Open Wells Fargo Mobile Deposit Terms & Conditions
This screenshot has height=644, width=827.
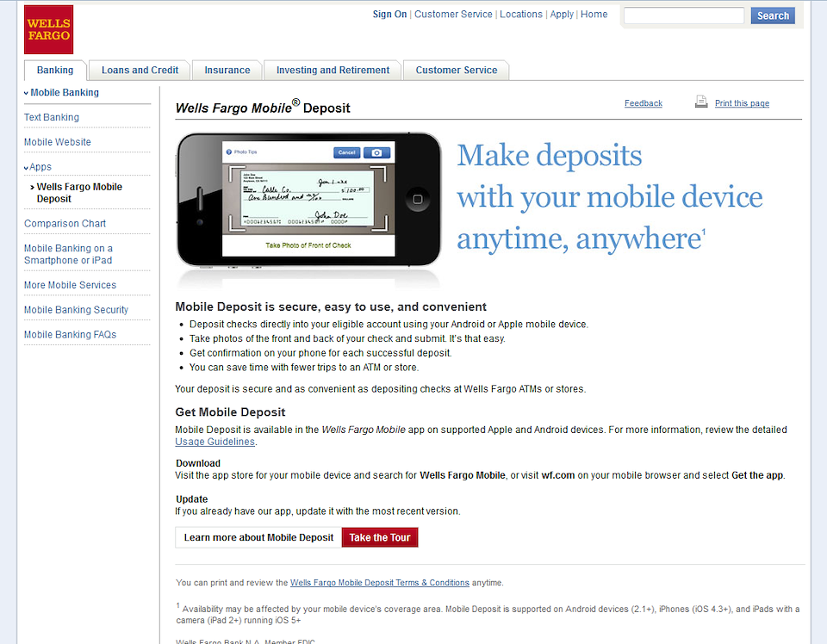point(380,583)
